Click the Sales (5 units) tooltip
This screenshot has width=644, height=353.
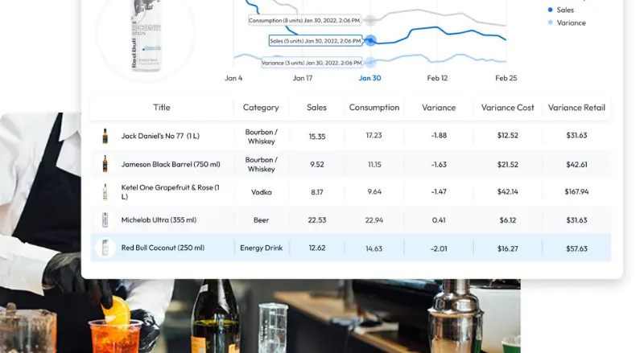click(316, 41)
